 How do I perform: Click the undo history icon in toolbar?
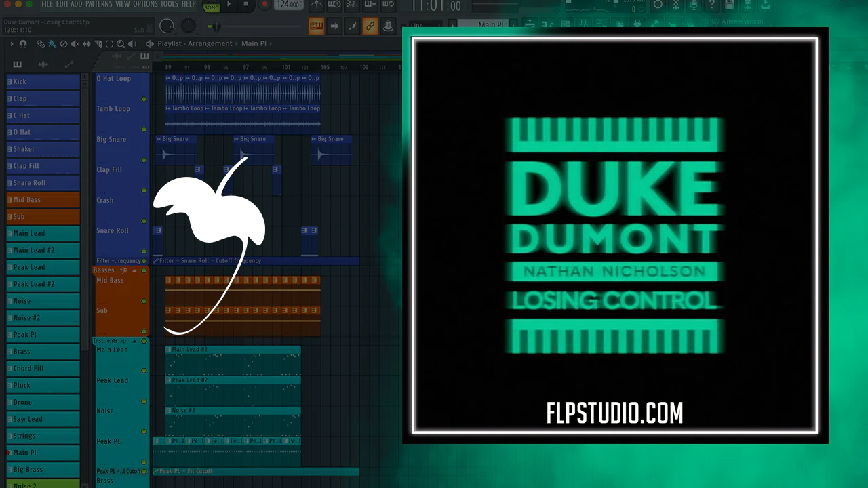coord(658,5)
